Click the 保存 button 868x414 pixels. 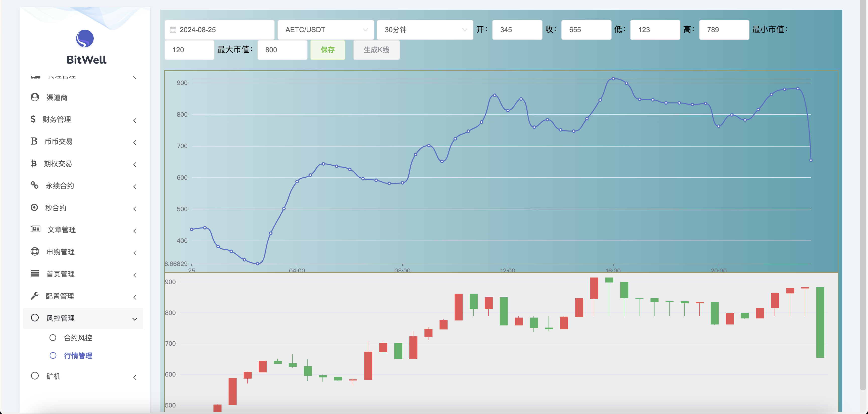(328, 50)
